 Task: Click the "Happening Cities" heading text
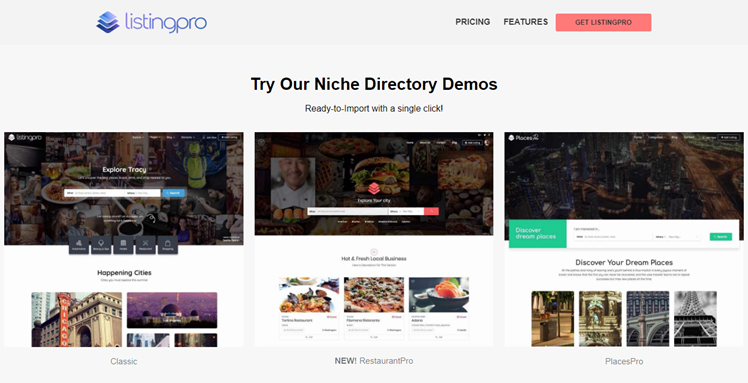click(124, 273)
